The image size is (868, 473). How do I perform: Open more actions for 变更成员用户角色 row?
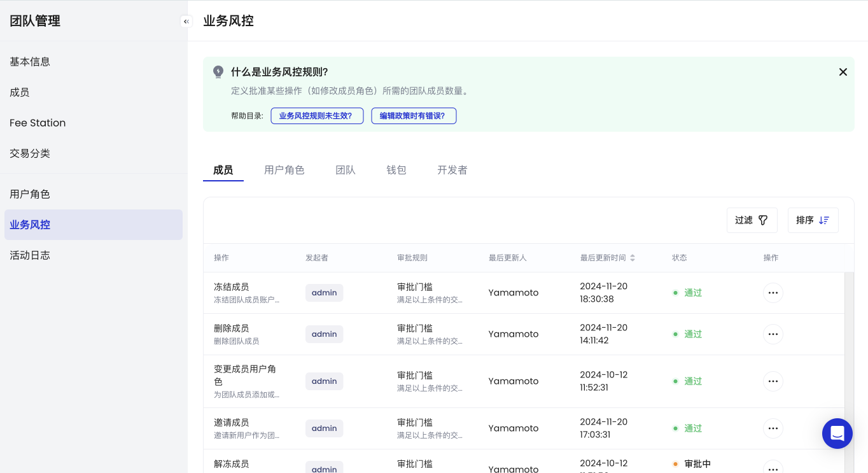[x=773, y=381]
